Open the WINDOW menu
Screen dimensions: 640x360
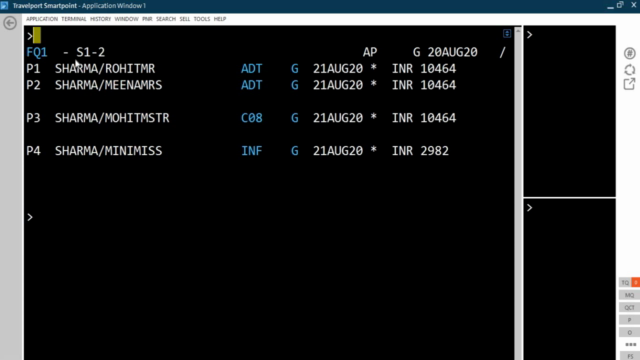(x=127, y=19)
